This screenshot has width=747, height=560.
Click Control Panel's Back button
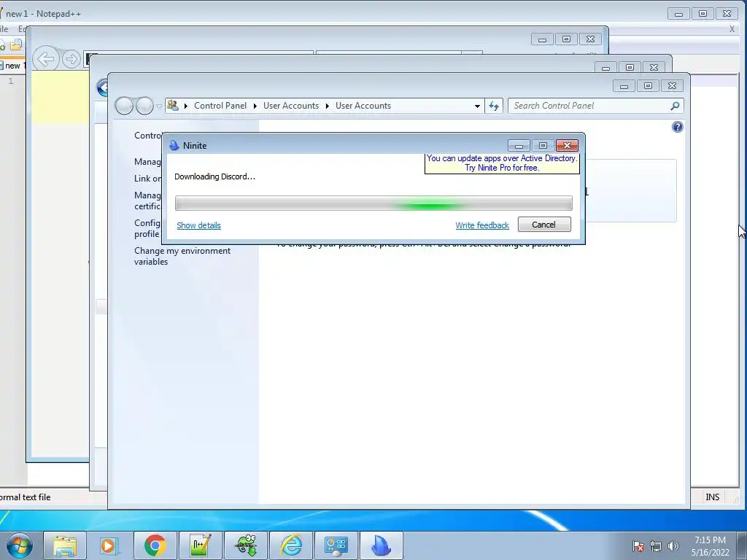124,106
